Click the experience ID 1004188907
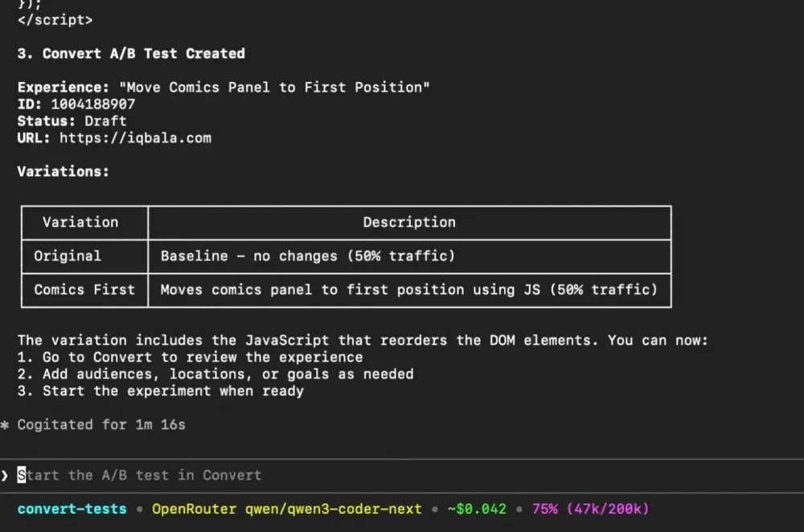The height and width of the screenshot is (532, 804). 92,104
